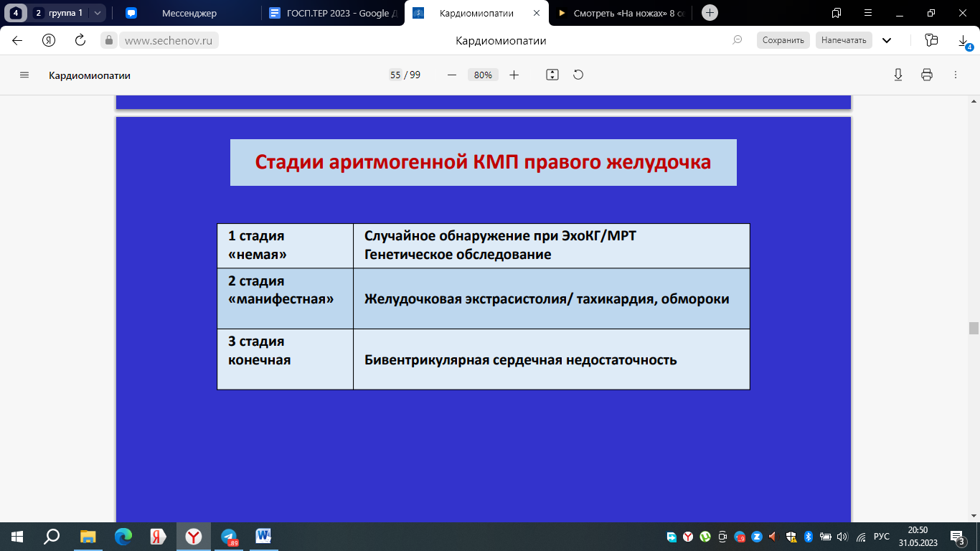Click the padlock site security icon
The width and height of the screenshot is (980, 551).
coord(109,40)
